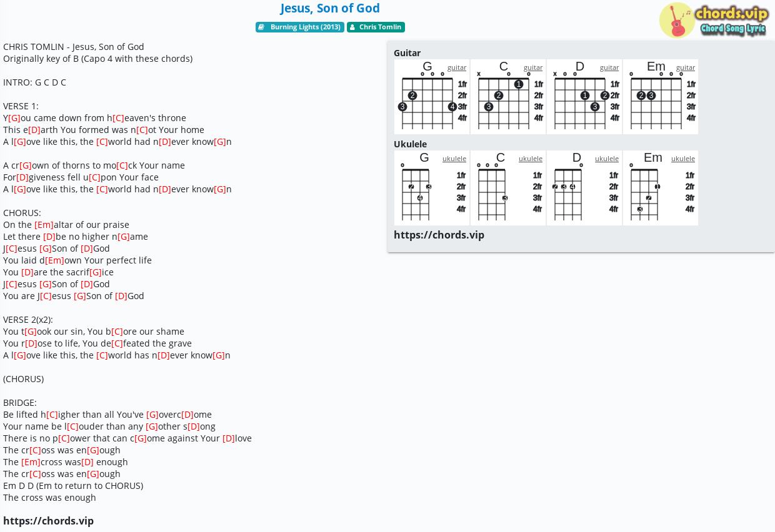Viewport: 775px width, 532px height.
Task: Open the guitar link for the G chord
Action: pos(457,67)
